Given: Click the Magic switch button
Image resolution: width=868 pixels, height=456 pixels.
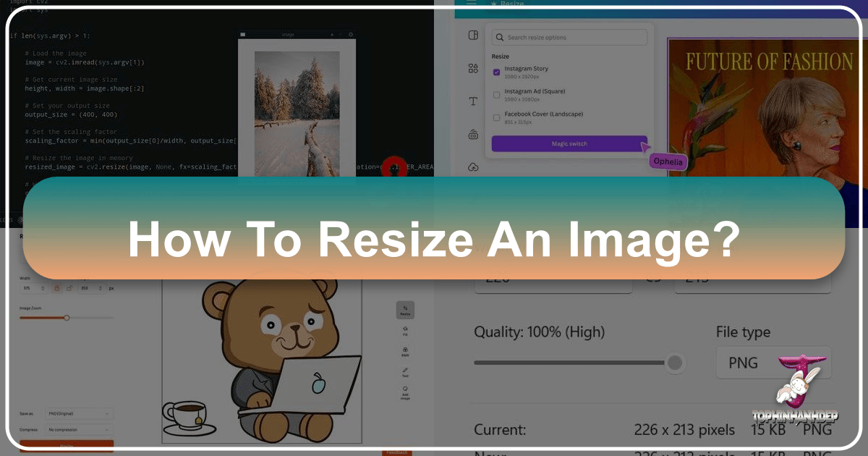Looking at the screenshot, I should coord(569,144).
